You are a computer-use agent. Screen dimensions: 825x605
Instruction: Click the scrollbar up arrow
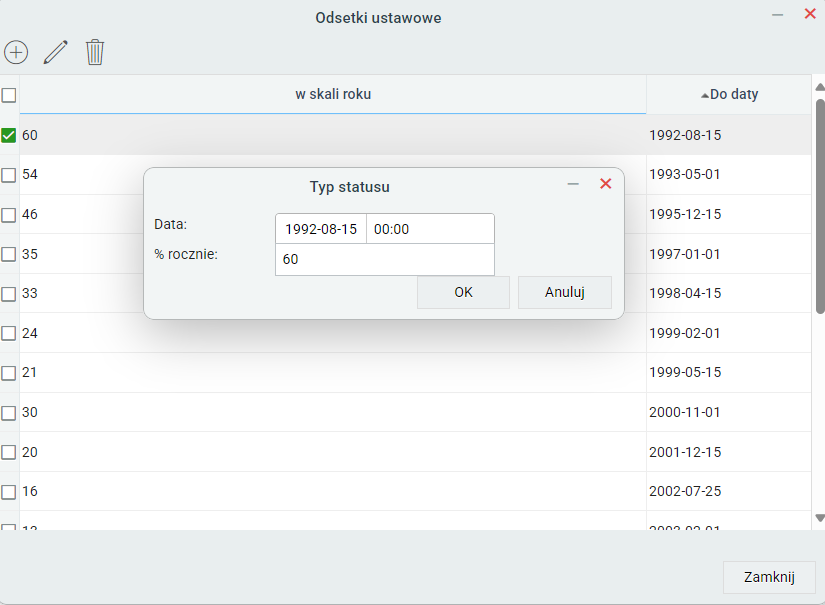[820, 87]
